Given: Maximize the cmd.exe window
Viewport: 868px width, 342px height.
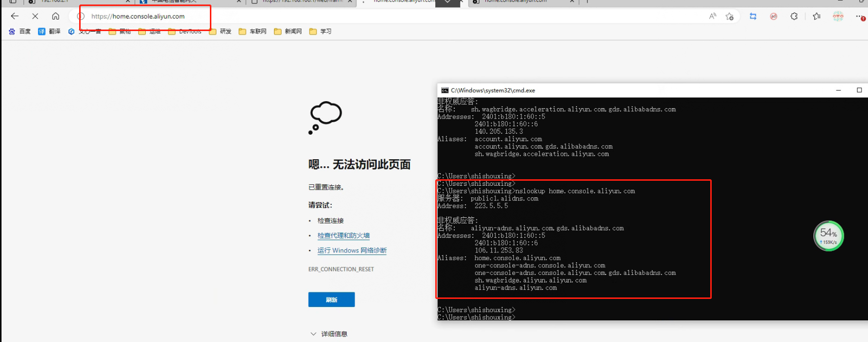Looking at the screenshot, I should tap(859, 90).
